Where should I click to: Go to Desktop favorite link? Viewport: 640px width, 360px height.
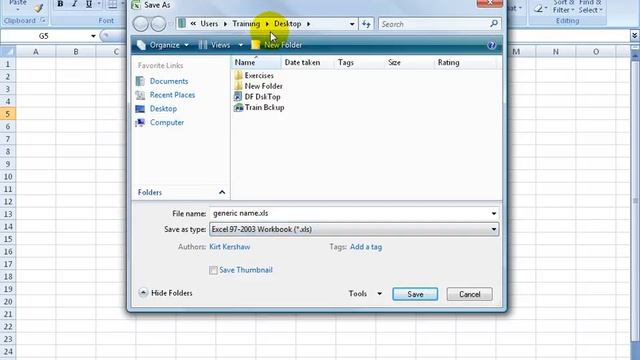(163, 109)
